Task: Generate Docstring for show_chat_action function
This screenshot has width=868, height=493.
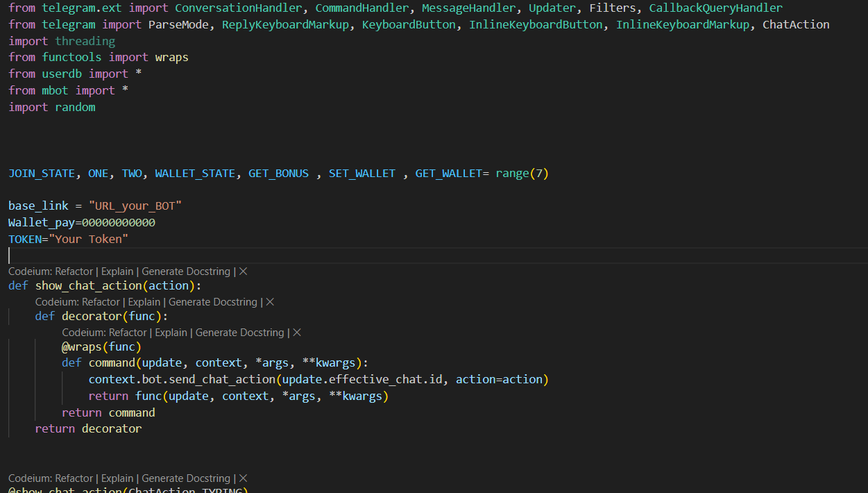Action: point(185,271)
